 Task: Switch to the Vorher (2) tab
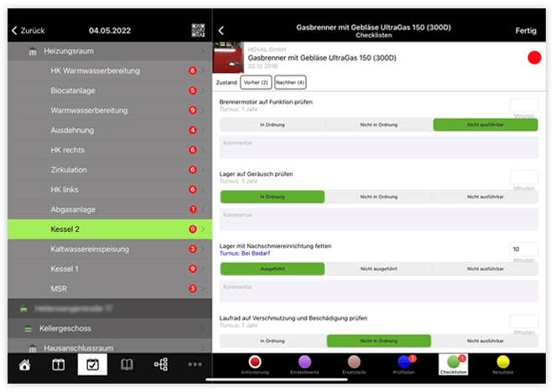pos(256,82)
